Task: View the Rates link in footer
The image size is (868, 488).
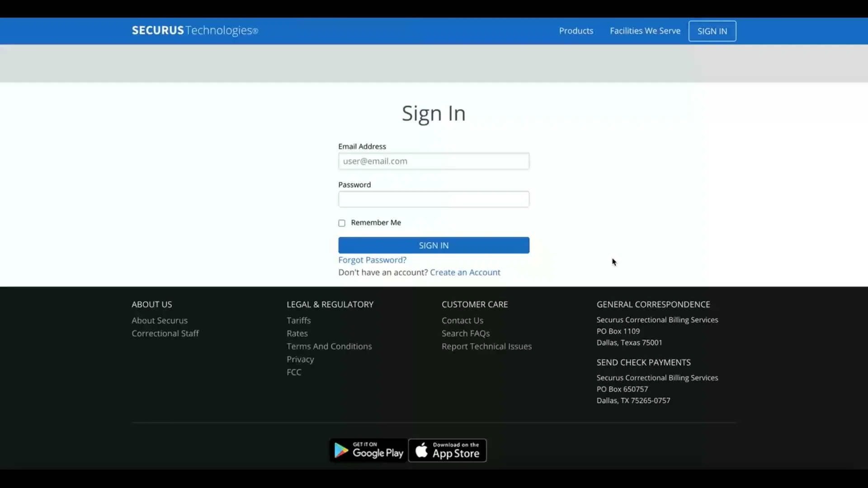Action: coord(297,333)
